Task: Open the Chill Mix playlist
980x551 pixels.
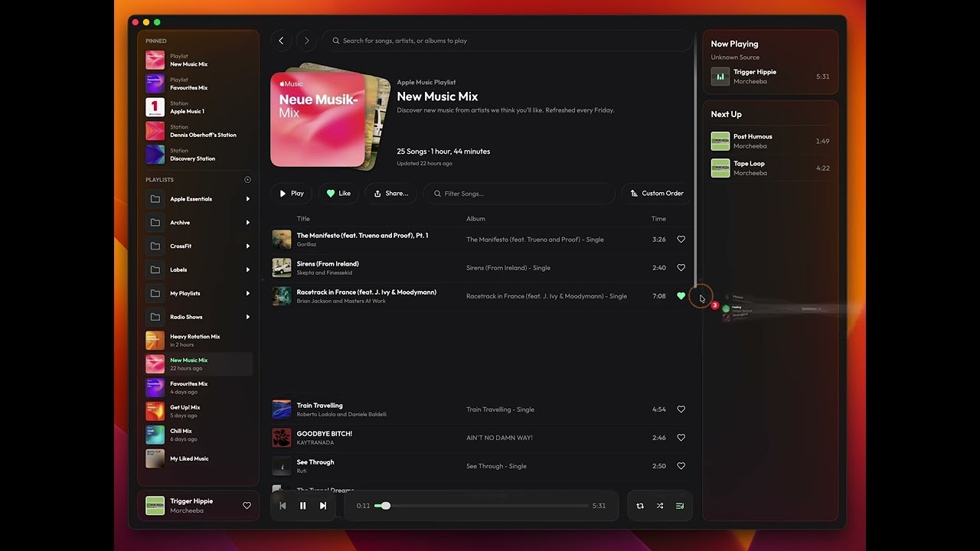Action: tap(181, 435)
